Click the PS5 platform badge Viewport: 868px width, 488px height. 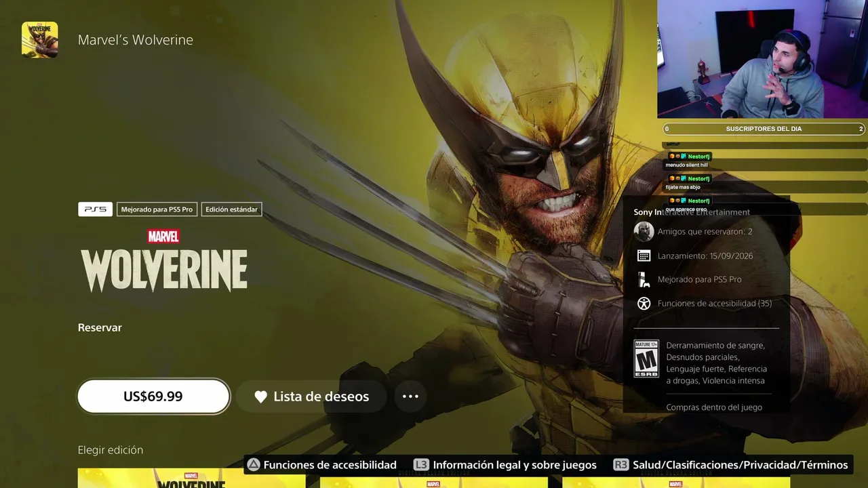coord(95,209)
